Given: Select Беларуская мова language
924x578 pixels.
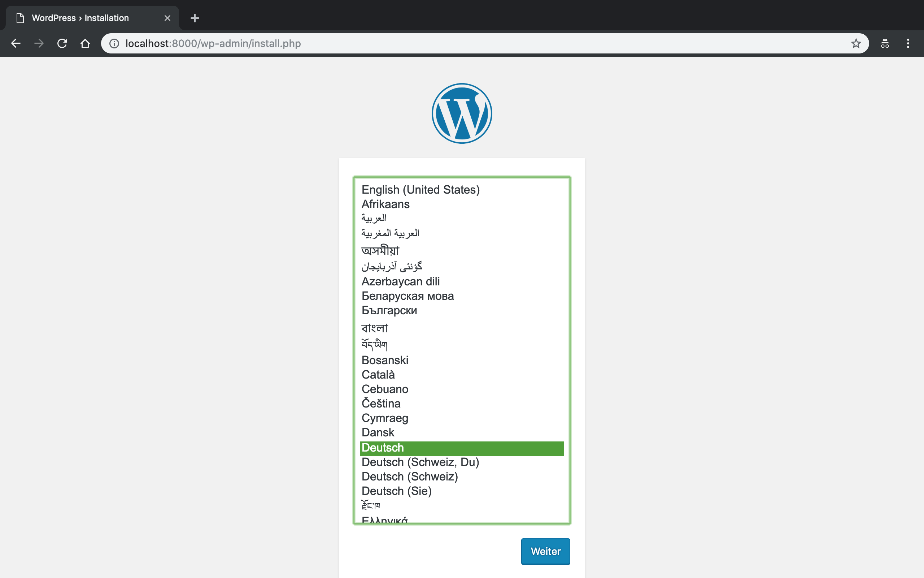Looking at the screenshot, I should (462, 296).
